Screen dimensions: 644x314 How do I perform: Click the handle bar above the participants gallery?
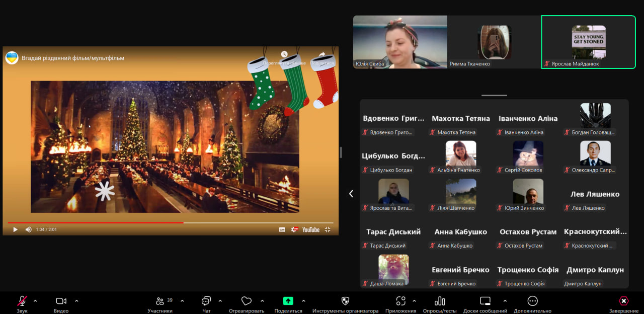click(x=494, y=95)
